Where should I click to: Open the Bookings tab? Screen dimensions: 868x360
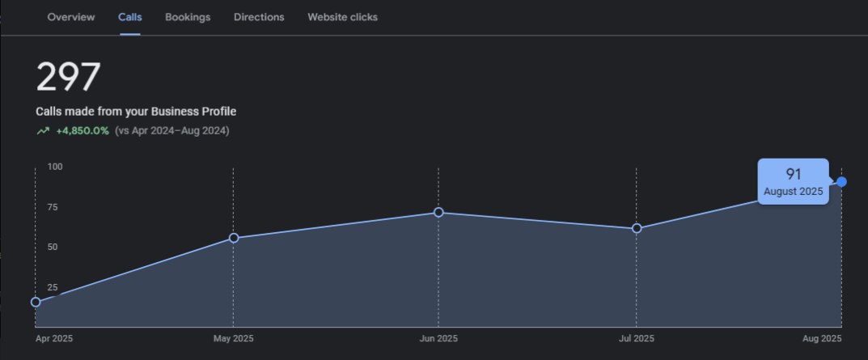tap(188, 17)
